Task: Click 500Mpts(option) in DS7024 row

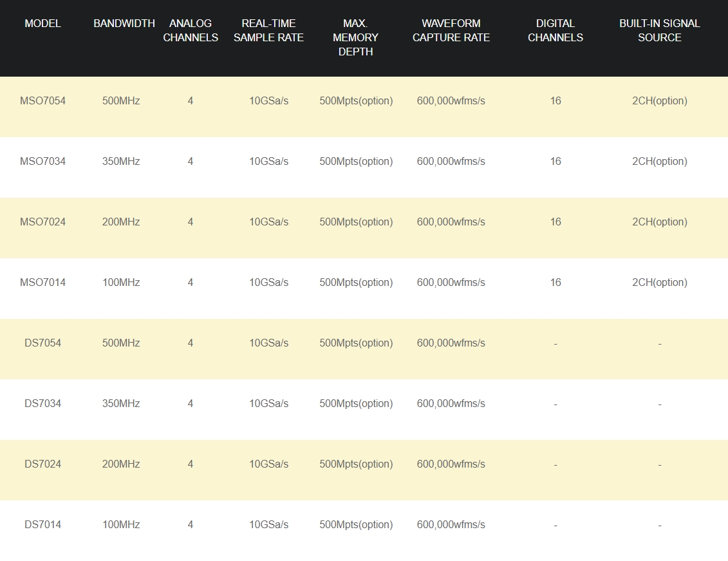Action: (356, 464)
